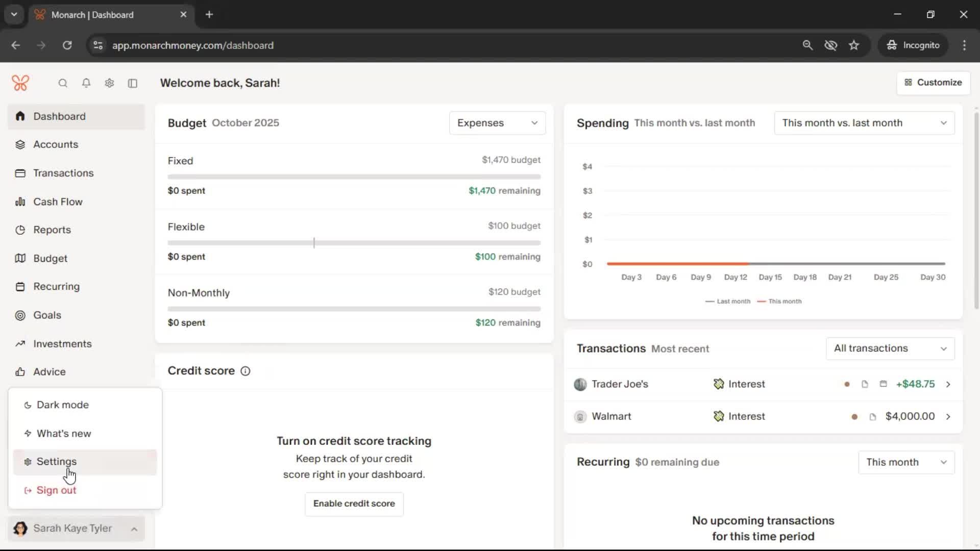This screenshot has width=980, height=551.
Task: Open the Spending comparison period dropdown
Action: point(864,123)
